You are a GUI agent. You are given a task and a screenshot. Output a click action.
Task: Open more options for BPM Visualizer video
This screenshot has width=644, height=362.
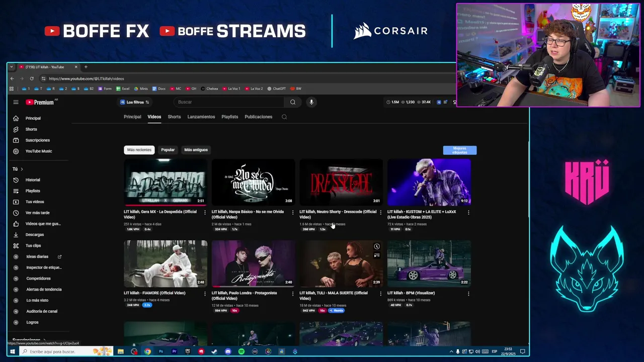[x=468, y=293]
